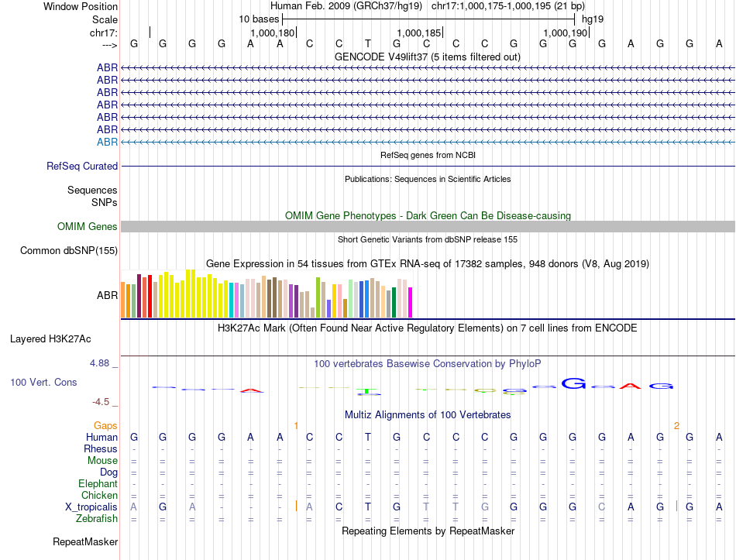Select the Zebrafish alignment row label
Screen dimensions: 736x560
[97, 519]
